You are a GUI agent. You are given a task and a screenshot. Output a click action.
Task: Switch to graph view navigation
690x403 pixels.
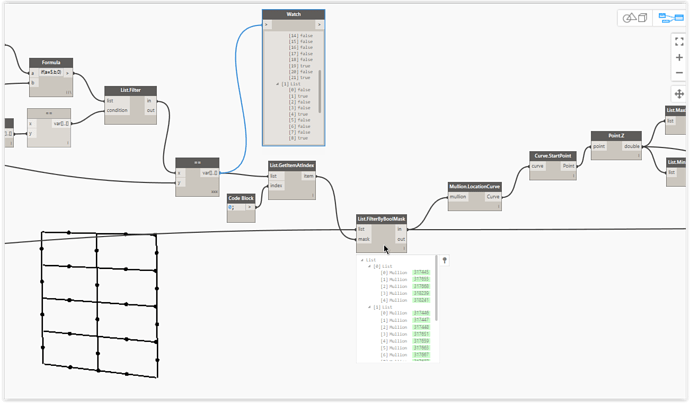pos(671,18)
